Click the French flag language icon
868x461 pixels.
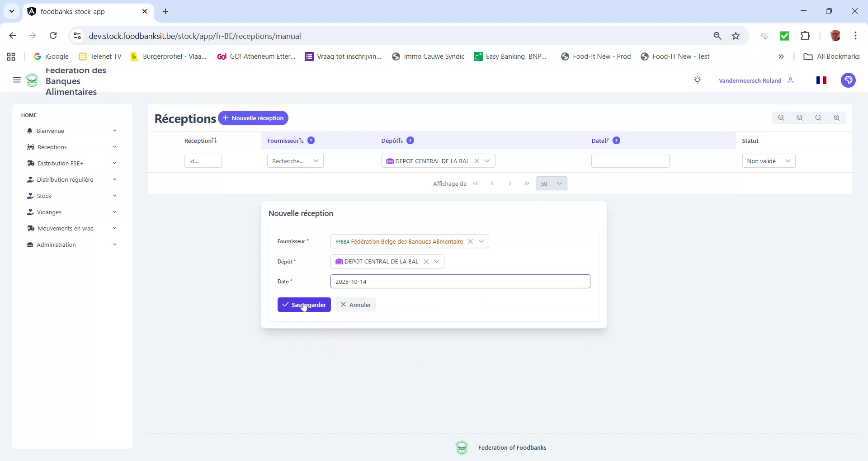click(x=822, y=80)
